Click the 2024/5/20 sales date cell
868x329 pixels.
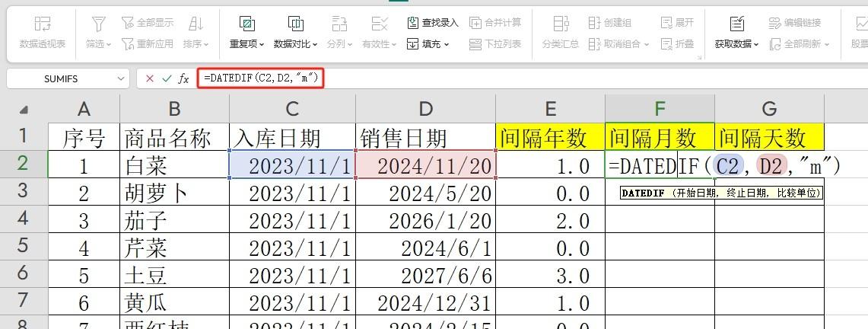pos(425,192)
